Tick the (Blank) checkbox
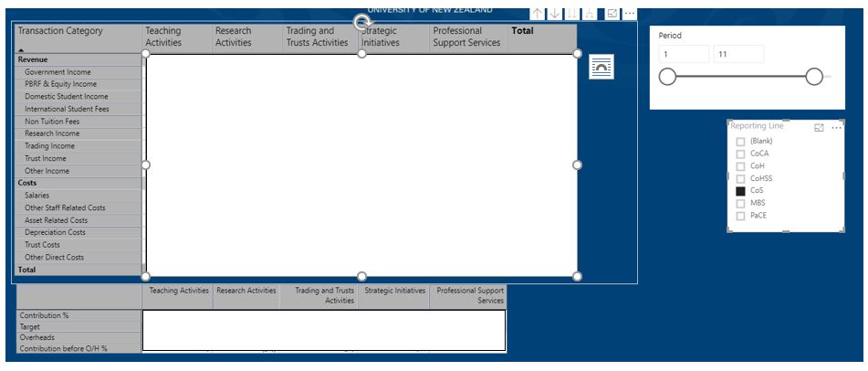The image size is (868, 371). [740, 142]
